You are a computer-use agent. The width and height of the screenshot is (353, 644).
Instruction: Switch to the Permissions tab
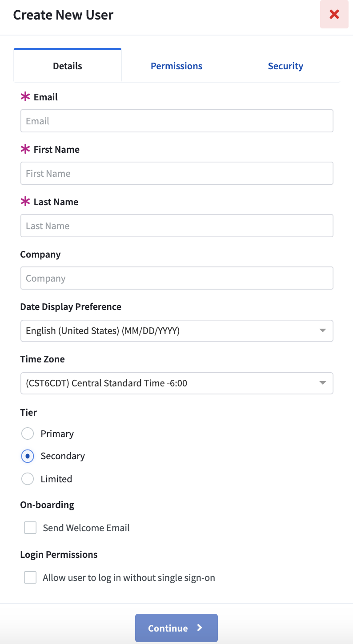click(x=176, y=66)
